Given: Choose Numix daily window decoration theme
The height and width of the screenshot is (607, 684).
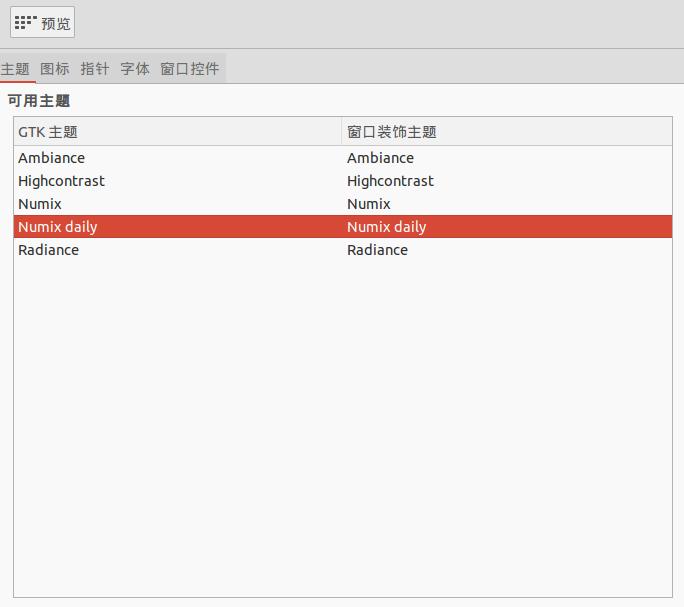Looking at the screenshot, I should coord(386,227).
